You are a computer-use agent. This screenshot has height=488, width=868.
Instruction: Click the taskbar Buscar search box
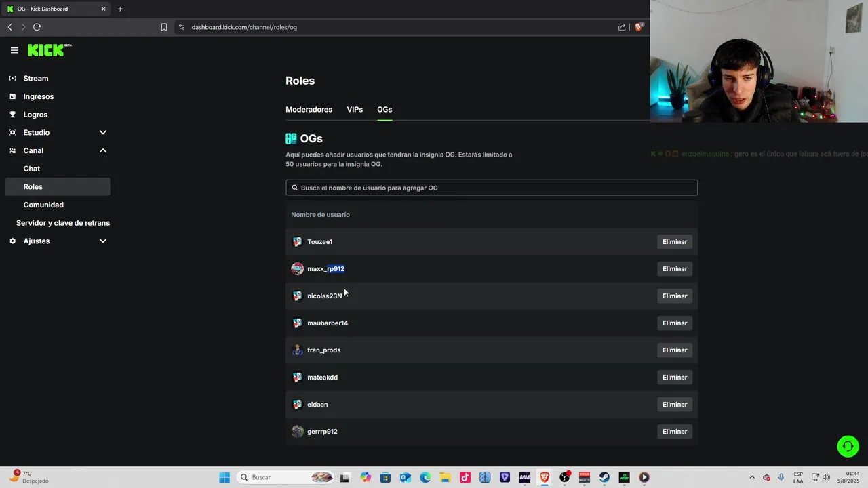tap(286, 477)
